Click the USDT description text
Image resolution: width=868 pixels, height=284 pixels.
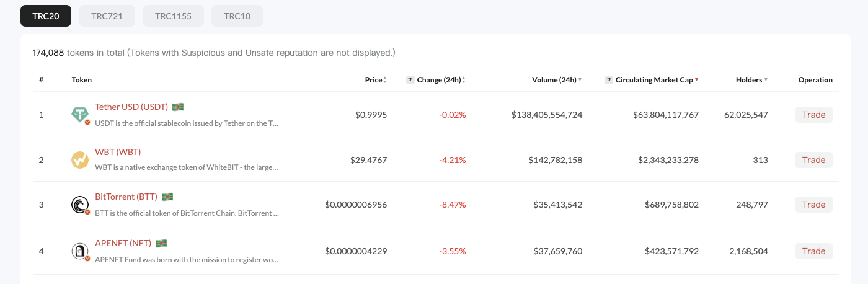(x=187, y=123)
